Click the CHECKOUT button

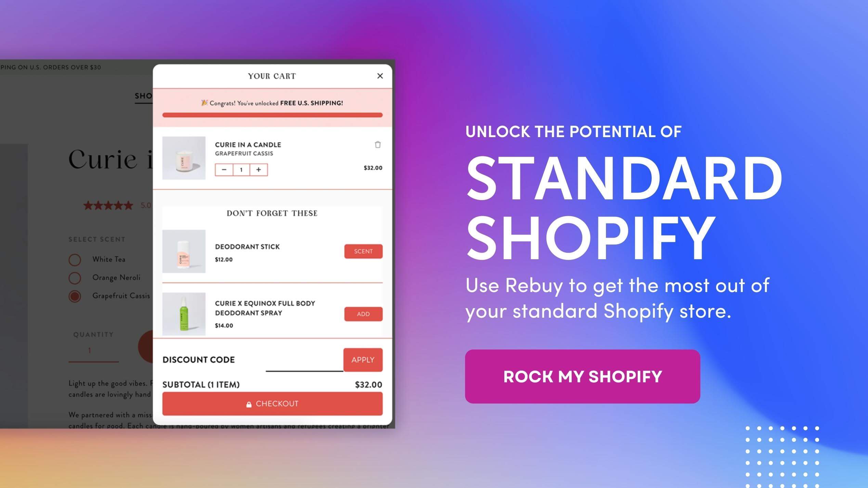[272, 404]
